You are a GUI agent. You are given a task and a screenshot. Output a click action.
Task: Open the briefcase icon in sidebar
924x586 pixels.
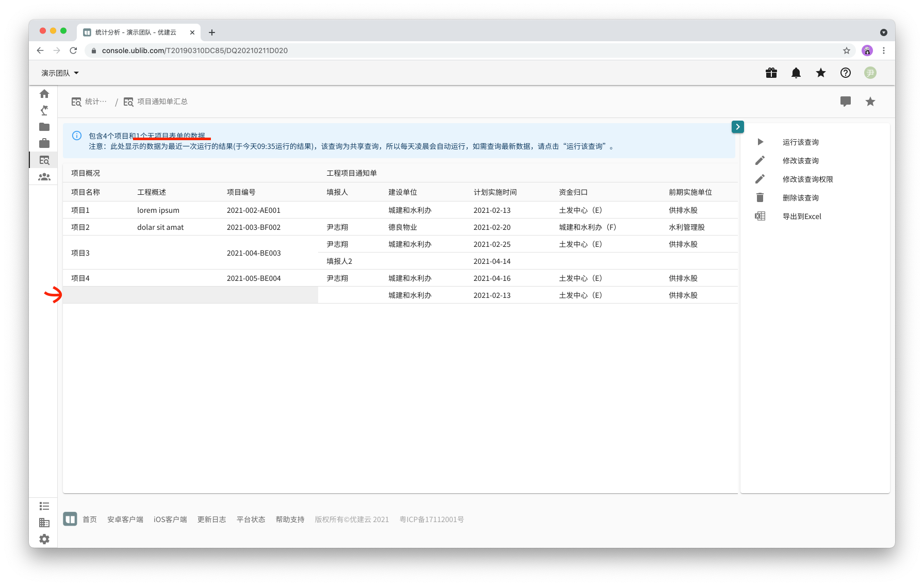point(44,143)
